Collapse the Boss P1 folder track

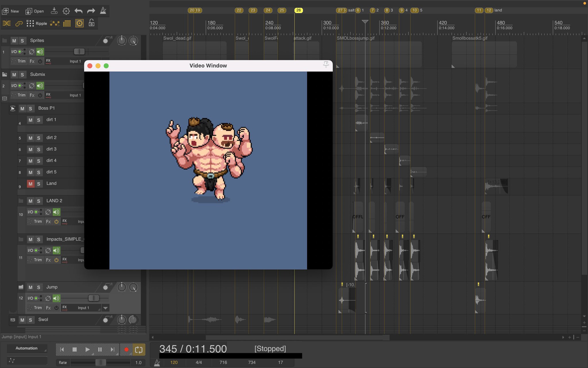point(13,108)
